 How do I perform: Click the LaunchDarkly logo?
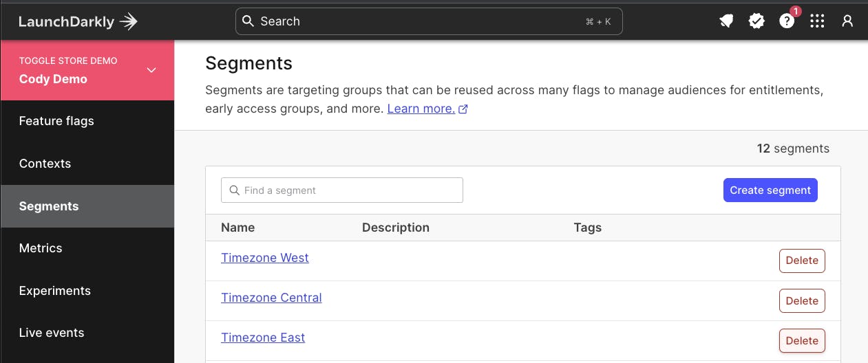point(78,21)
